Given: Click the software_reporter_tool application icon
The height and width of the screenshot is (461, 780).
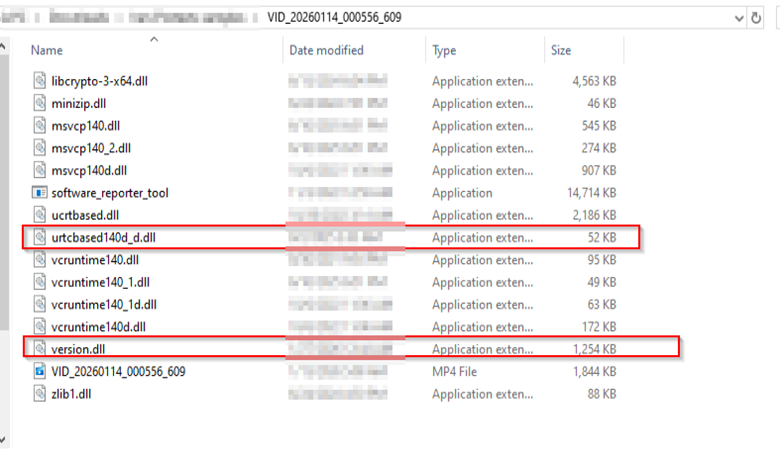Looking at the screenshot, I should coord(40,193).
